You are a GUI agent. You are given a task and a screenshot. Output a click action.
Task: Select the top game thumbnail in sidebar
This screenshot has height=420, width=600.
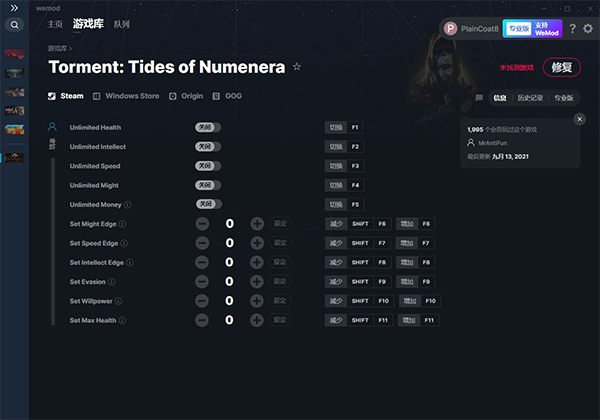pos(15,54)
